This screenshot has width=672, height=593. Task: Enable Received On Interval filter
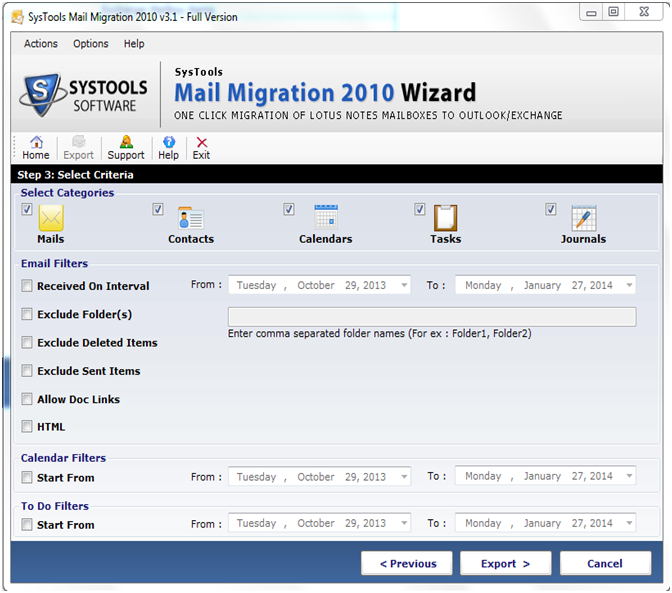click(27, 286)
